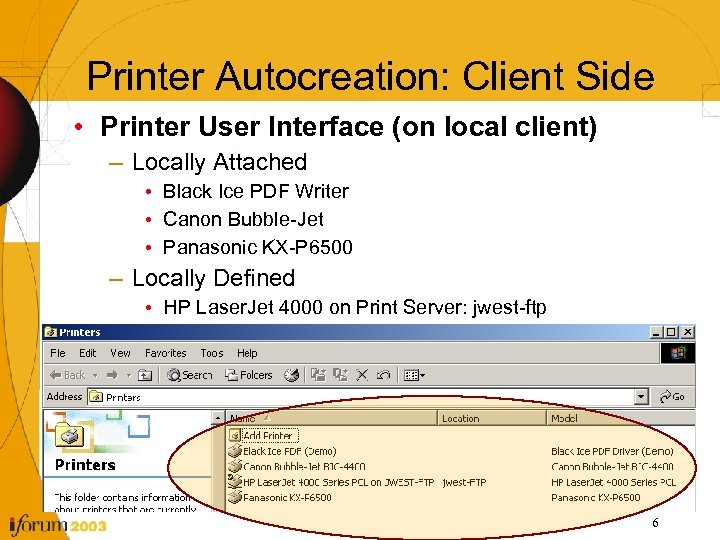The width and height of the screenshot is (720, 540).
Task: Select the Black Ice PDF (Demo) printer icon
Action: pos(235,451)
